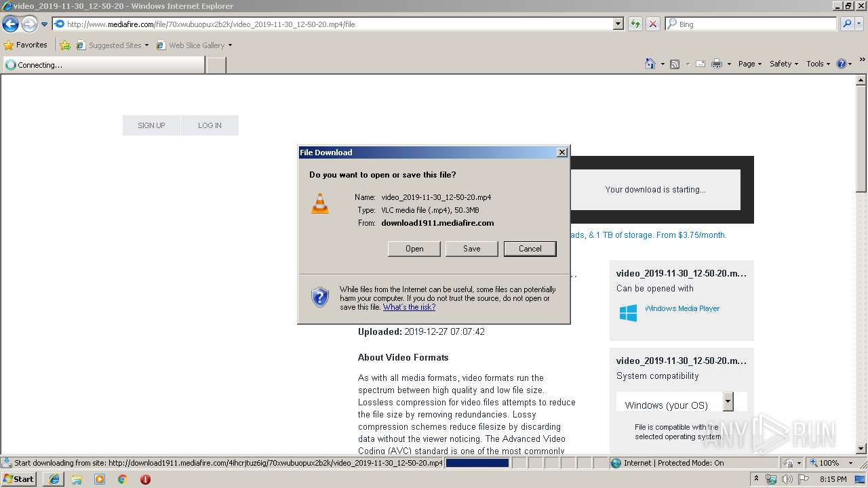Click the page vertical scrollbar down arrow
868x488 pixels.
coord(861,449)
